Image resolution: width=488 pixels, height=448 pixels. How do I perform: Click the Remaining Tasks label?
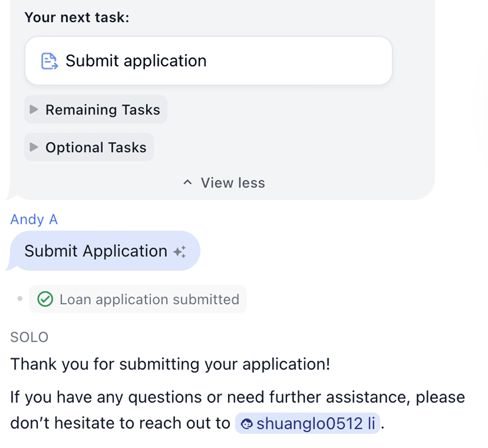click(x=103, y=110)
